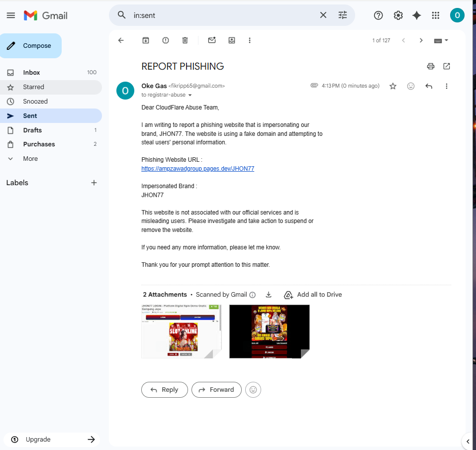The width and height of the screenshot is (476, 450).
Task: Click the search magnifier icon
Action: [x=122, y=15]
